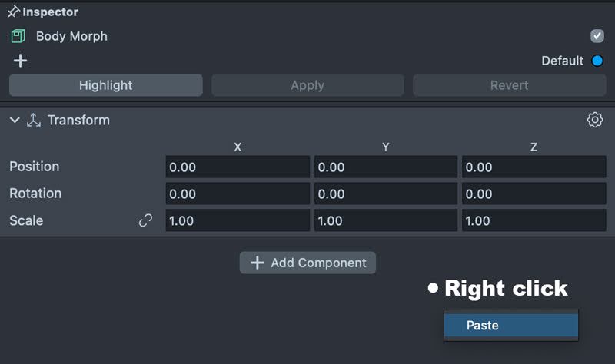This screenshot has width=615, height=364.
Task: Click the Transform axes icon
Action: point(33,121)
